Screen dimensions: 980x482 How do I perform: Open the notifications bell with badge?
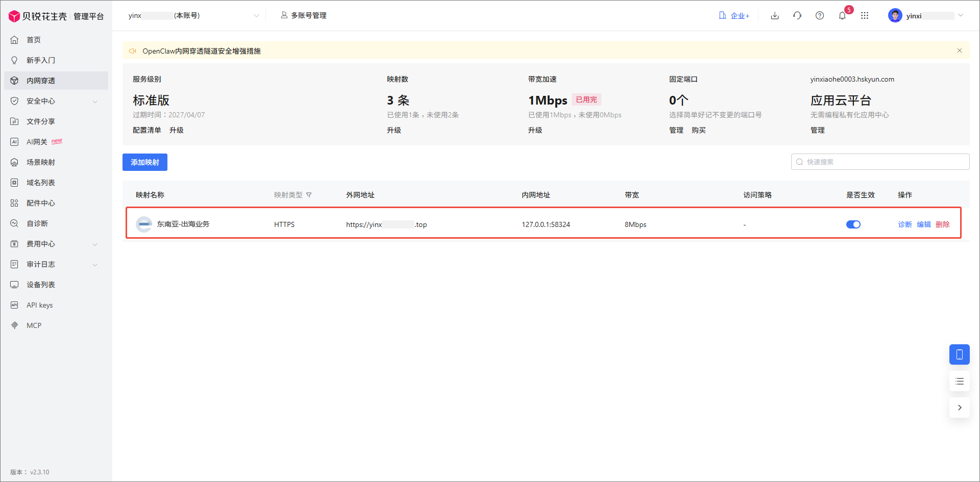click(842, 16)
